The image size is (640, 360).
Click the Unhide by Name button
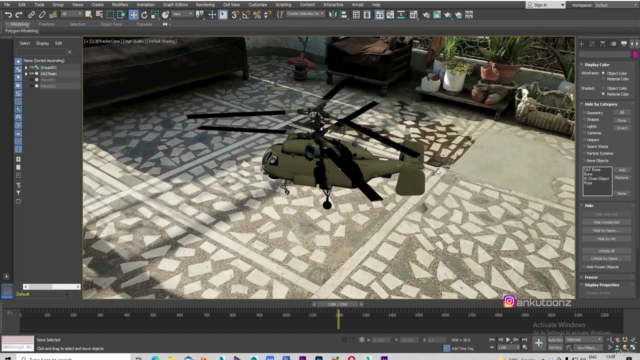click(606, 259)
